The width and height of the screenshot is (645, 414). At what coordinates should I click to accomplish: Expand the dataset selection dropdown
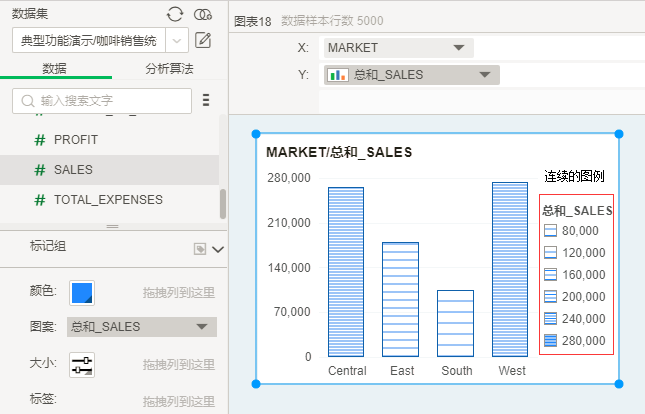tap(177, 40)
